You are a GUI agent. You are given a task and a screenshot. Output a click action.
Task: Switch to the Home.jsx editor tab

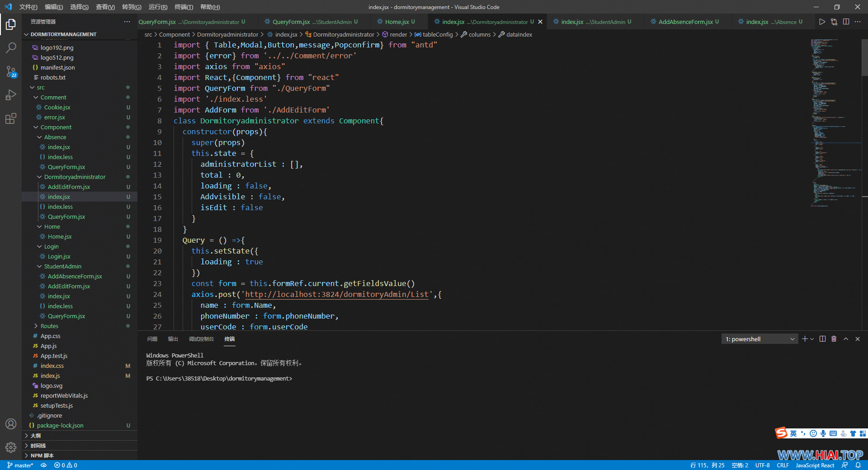[x=397, y=22]
